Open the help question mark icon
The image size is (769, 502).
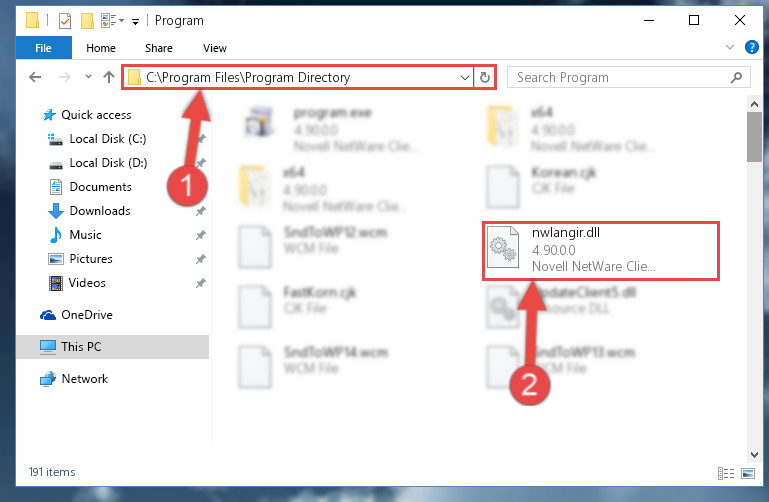pyautogui.click(x=751, y=48)
